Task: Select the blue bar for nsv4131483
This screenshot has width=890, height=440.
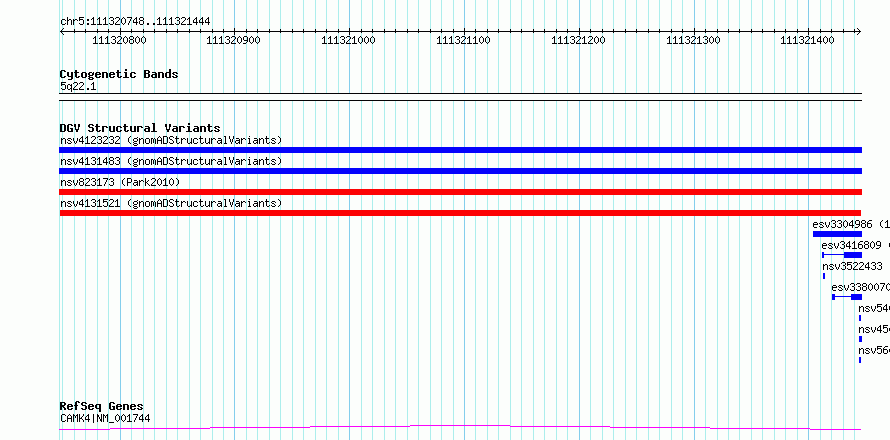Action: point(460,171)
